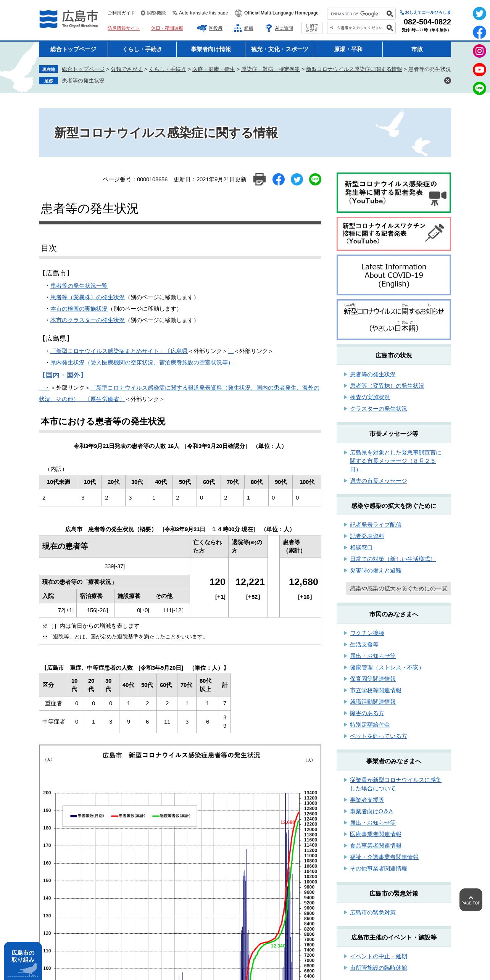Open the floating Facebook icon at top right

point(479,32)
